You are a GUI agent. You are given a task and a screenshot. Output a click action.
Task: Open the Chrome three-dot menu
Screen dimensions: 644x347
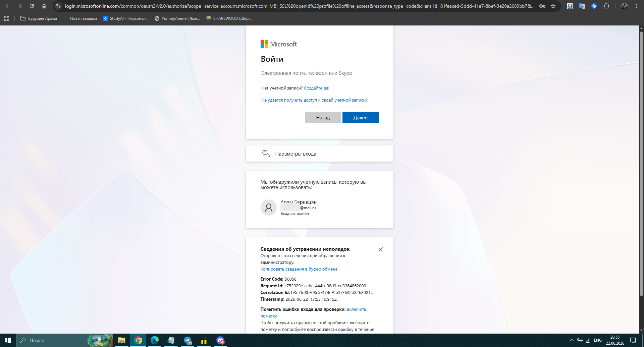coord(636,6)
